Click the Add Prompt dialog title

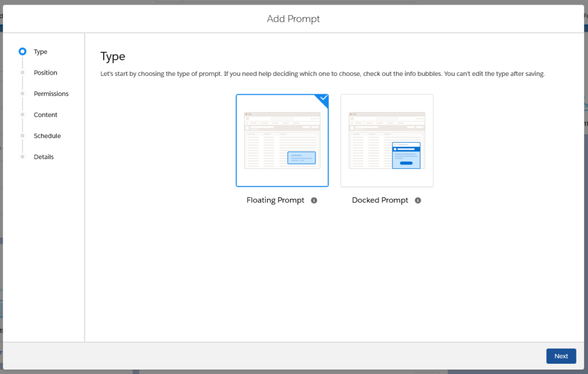pos(293,19)
